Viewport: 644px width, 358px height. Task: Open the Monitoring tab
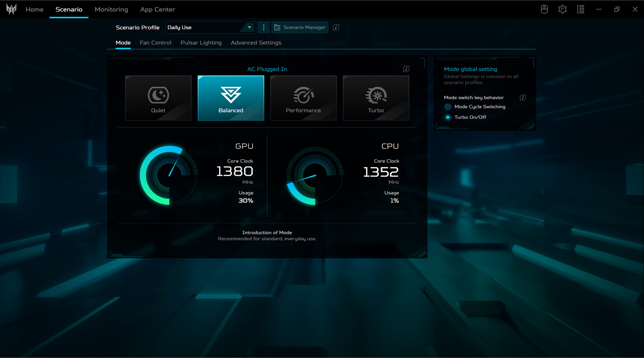click(x=111, y=9)
